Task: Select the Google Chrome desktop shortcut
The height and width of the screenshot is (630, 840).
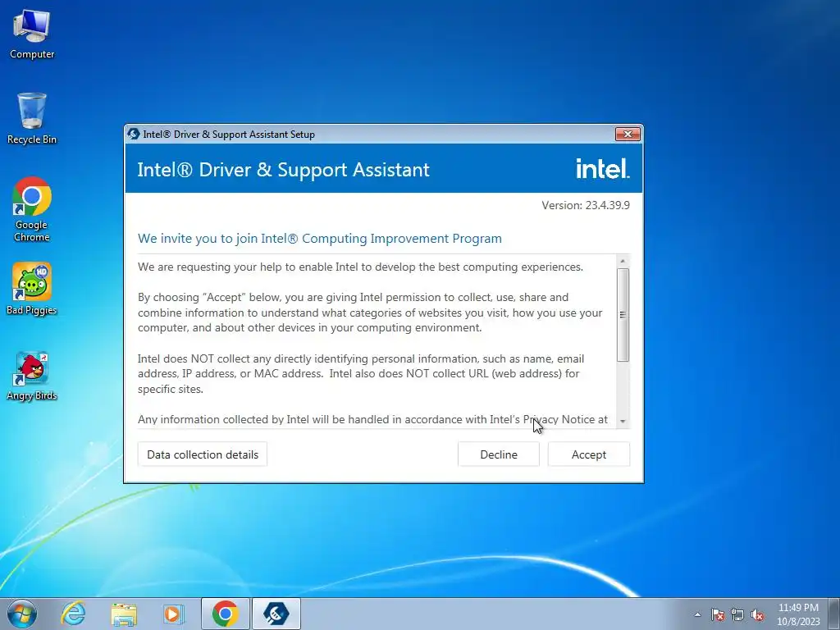Action: click(x=32, y=209)
